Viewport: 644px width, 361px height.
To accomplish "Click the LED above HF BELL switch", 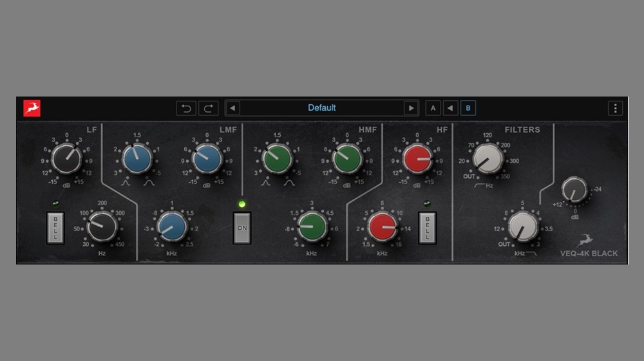I will (427, 204).
